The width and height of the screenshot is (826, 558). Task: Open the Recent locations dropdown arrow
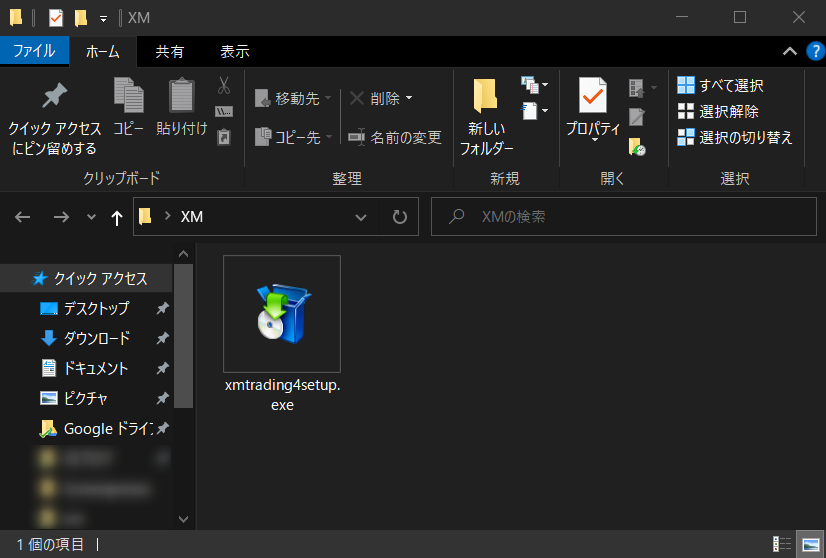coord(91,217)
